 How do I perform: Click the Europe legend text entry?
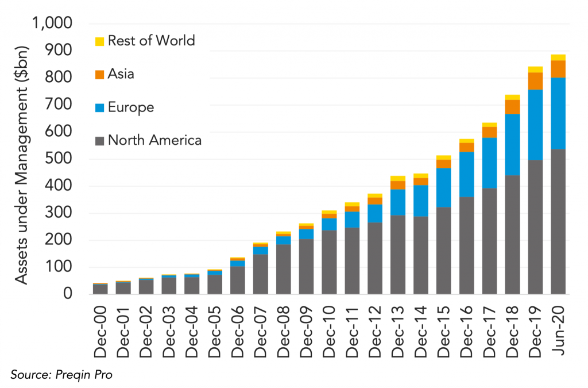point(131,107)
